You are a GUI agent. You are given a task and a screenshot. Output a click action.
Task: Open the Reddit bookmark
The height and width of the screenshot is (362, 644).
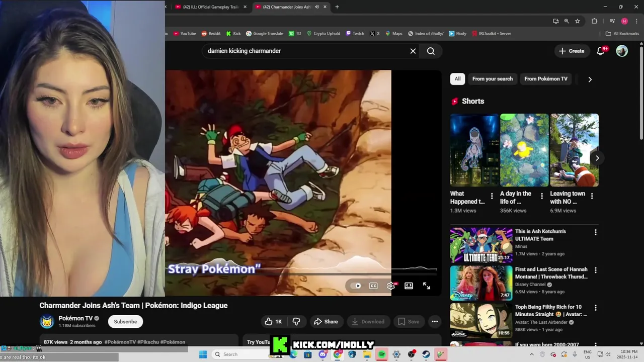pos(211,34)
